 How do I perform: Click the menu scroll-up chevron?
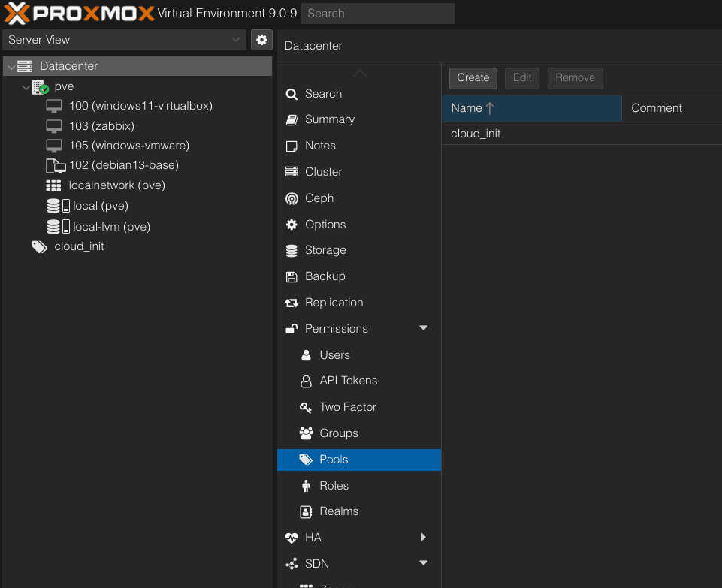point(360,73)
